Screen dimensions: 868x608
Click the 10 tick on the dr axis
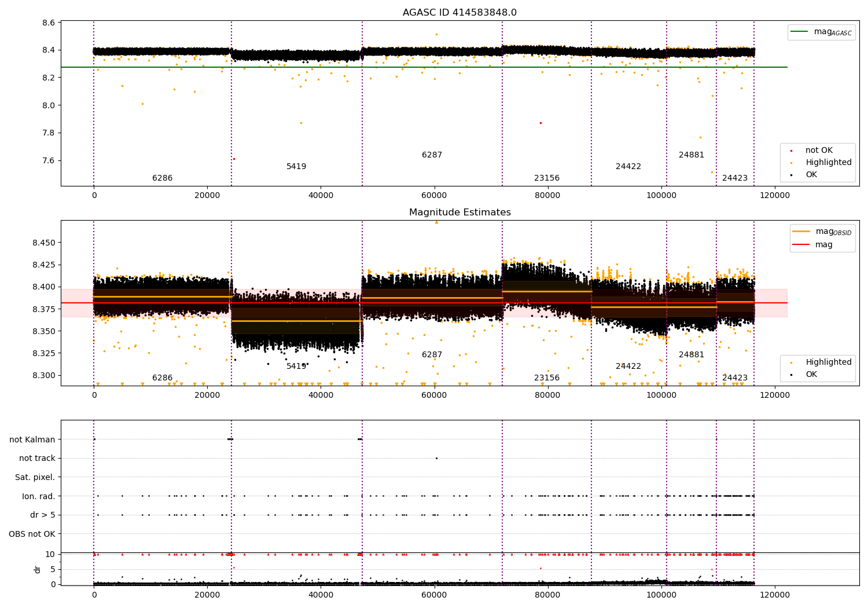50,555
